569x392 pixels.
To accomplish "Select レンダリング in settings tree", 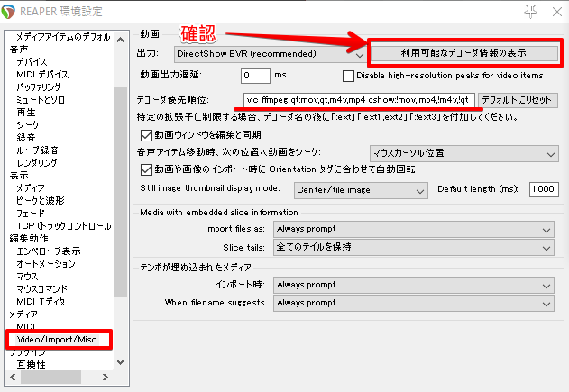I will pos(37,163).
